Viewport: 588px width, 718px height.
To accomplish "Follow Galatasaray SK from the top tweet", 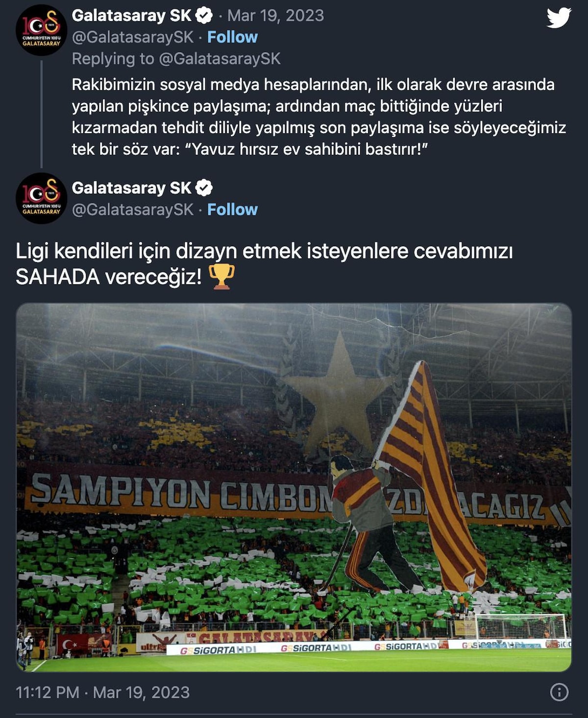I will (x=232, y=37).
